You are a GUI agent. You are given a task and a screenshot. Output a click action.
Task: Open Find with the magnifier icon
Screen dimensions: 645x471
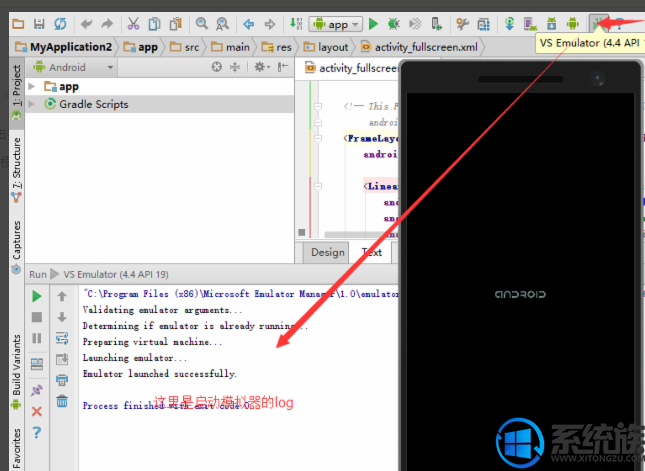(x=202, y=23)
